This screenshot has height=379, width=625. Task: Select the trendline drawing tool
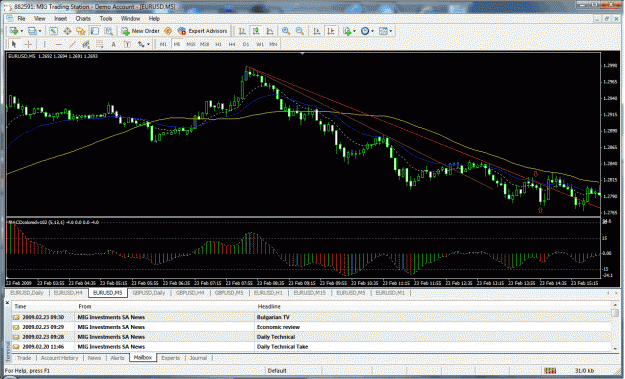72,44
